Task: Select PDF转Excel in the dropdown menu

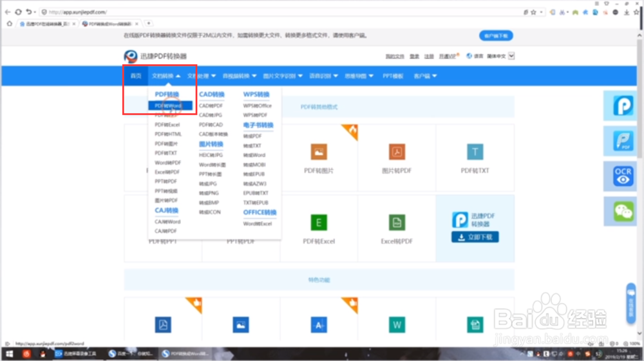Action: click(167, 125)
